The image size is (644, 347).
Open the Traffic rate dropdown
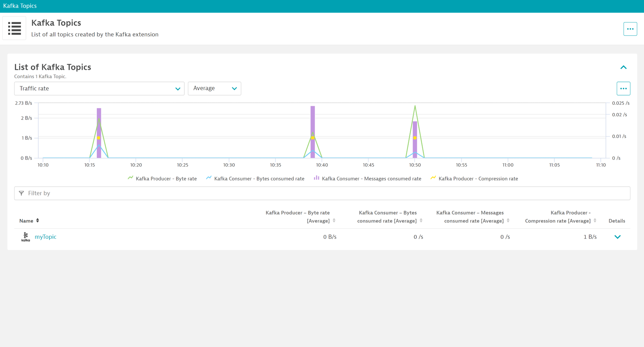[x=99, y=88]
